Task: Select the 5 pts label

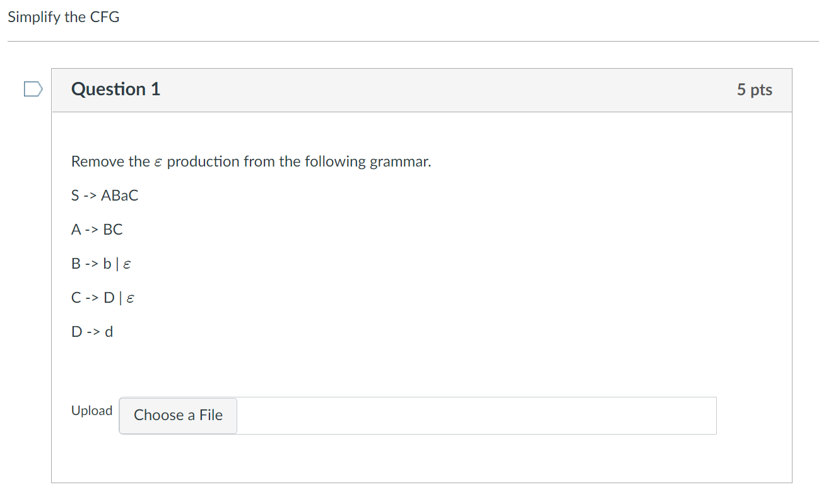Action: click(755, 90)
